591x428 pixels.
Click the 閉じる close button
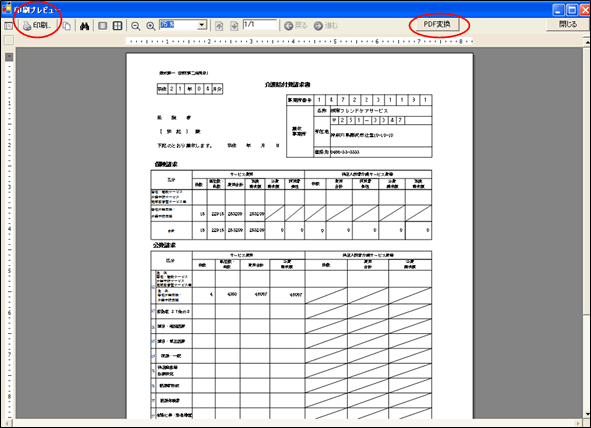[568, 24]
